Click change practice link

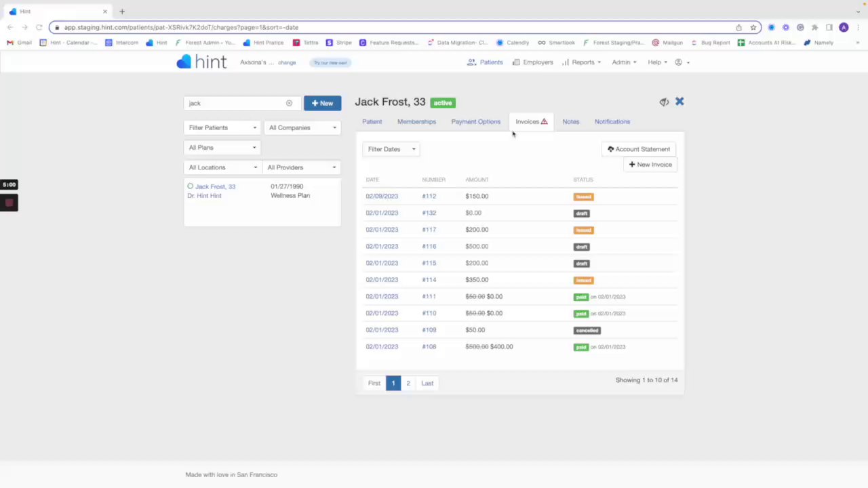click(287, 62)
